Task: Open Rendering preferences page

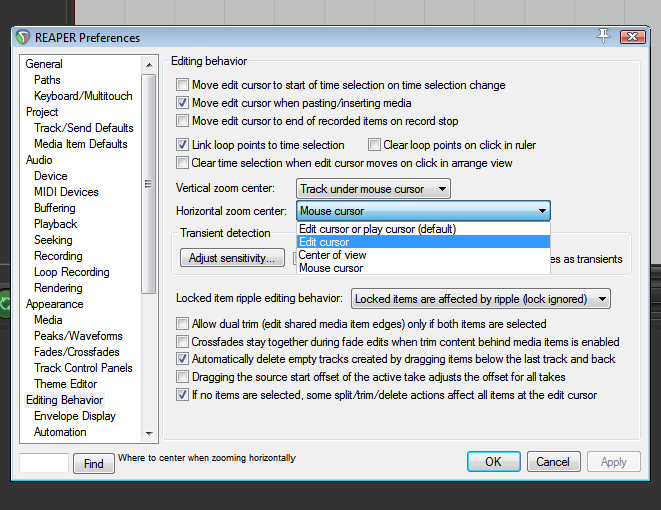Action: [58, 288]
